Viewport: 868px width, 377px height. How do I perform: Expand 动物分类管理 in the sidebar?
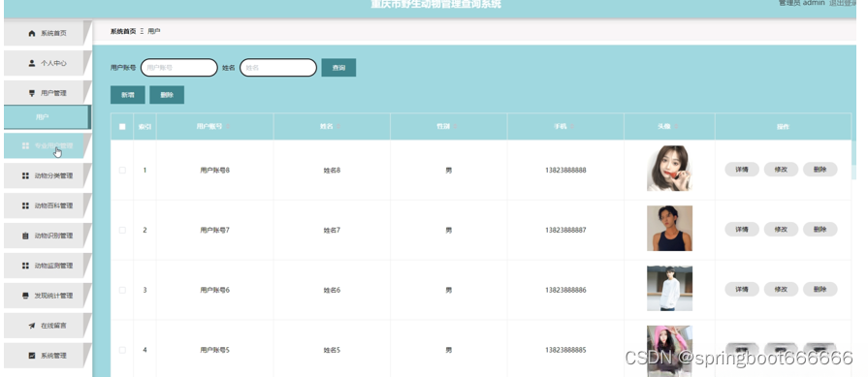48,175
